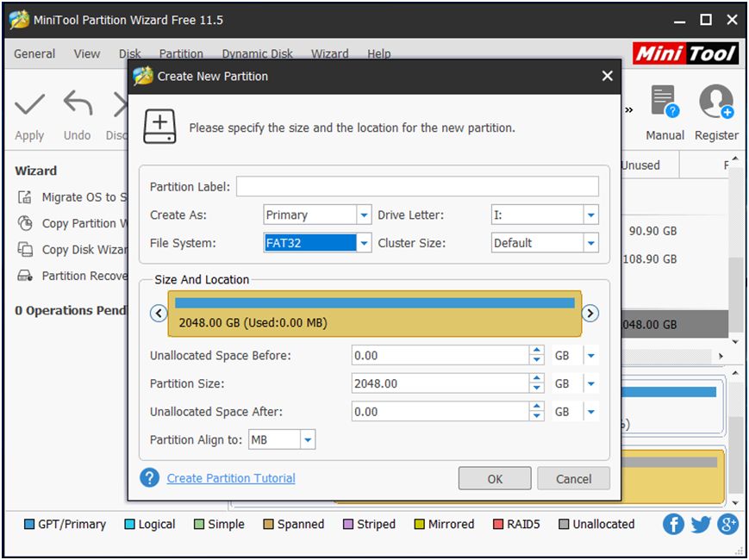Click the right arrow of the size slider
The width and height of the screenshot is (749, 560).
click(590, 314)
